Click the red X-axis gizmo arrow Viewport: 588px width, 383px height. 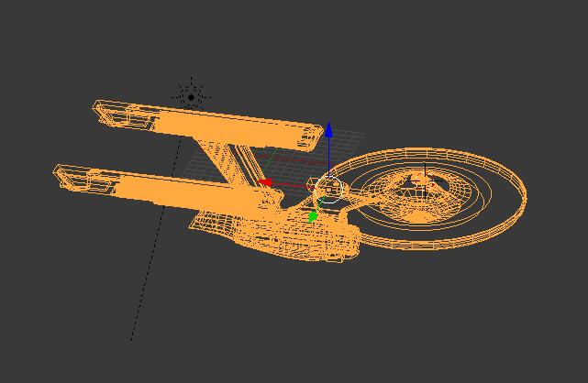pos(265,182)
